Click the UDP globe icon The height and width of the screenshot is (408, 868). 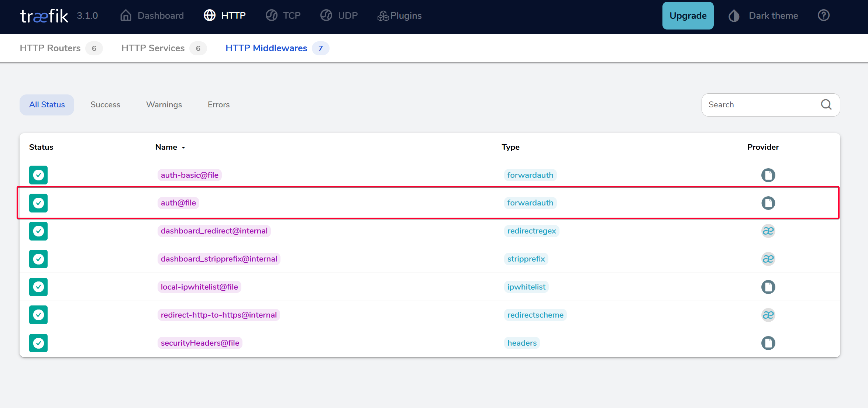(x=326, y=15)
